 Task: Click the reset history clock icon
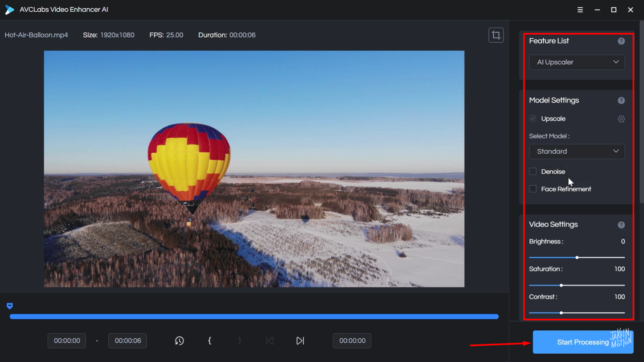pos(179,341)
